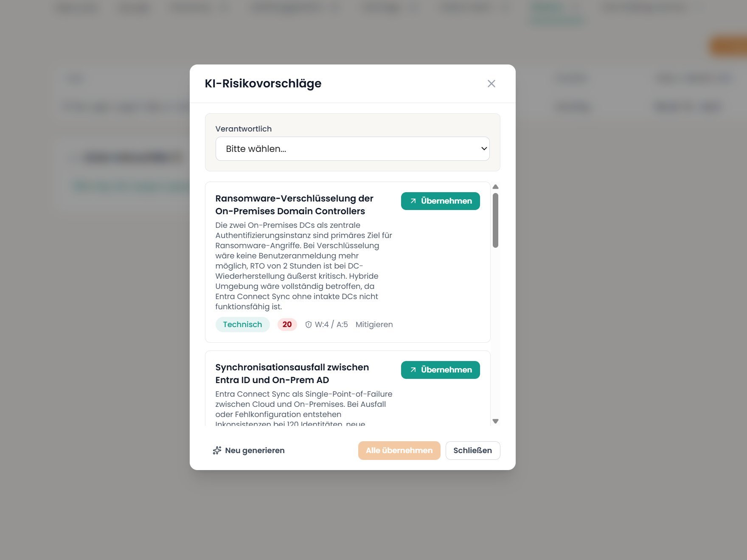
Task: Accept the Ransomware-Verschlüsselung risk via Übernehmen
Action: [x=440, y=201]
